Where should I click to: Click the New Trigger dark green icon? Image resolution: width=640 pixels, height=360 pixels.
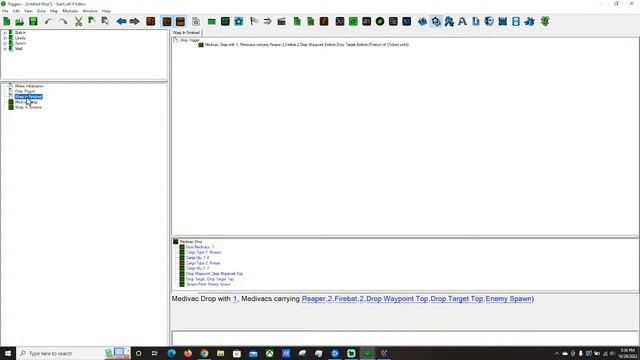(225, 21)
